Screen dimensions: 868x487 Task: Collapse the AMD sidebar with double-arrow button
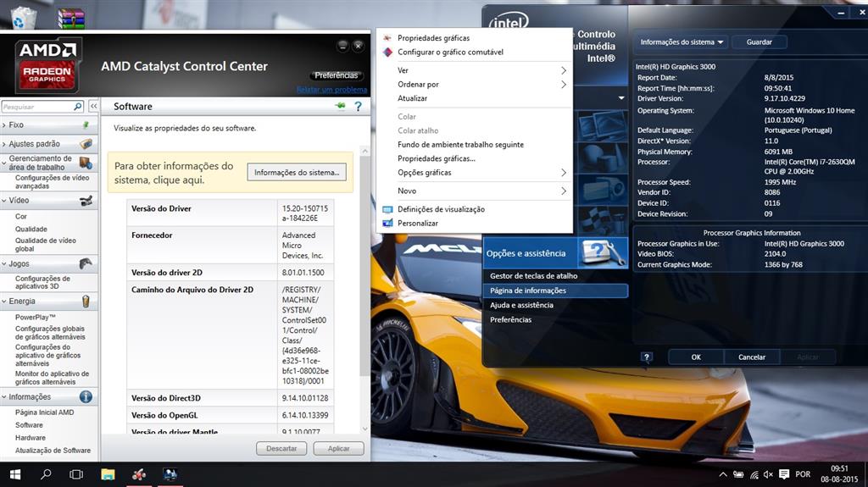click(93, 106)
